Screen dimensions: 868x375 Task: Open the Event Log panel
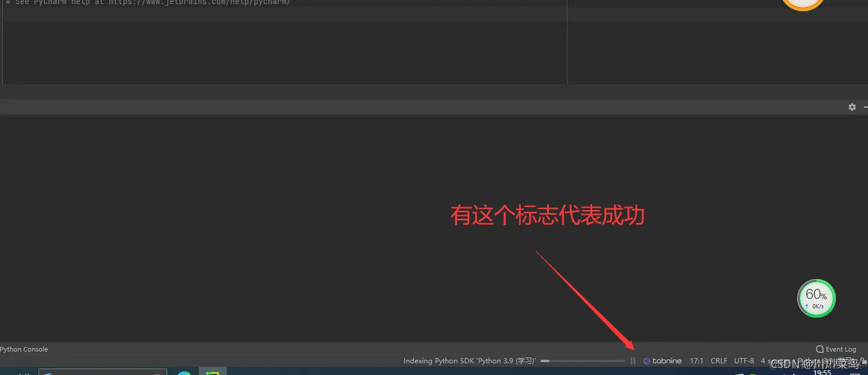[836, 349]
